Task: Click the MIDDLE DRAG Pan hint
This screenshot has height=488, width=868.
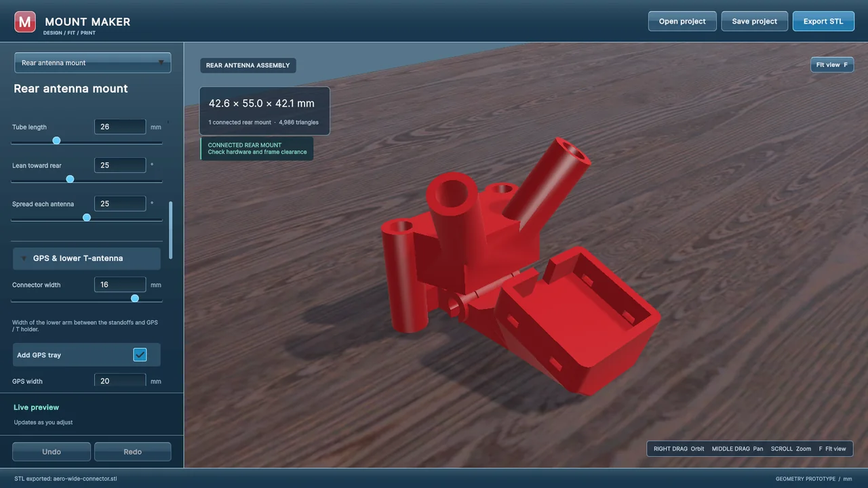Action: 737,449
